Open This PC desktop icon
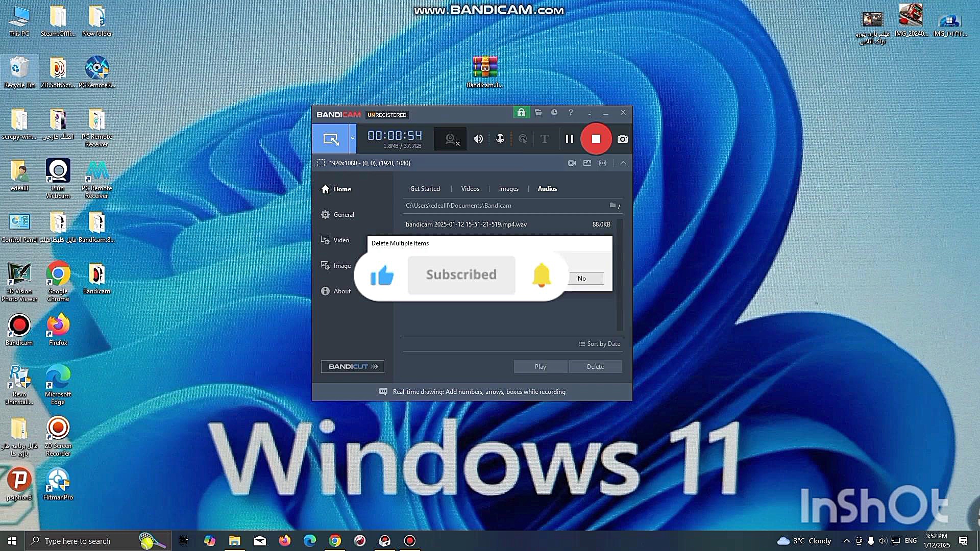 point(19,21)
